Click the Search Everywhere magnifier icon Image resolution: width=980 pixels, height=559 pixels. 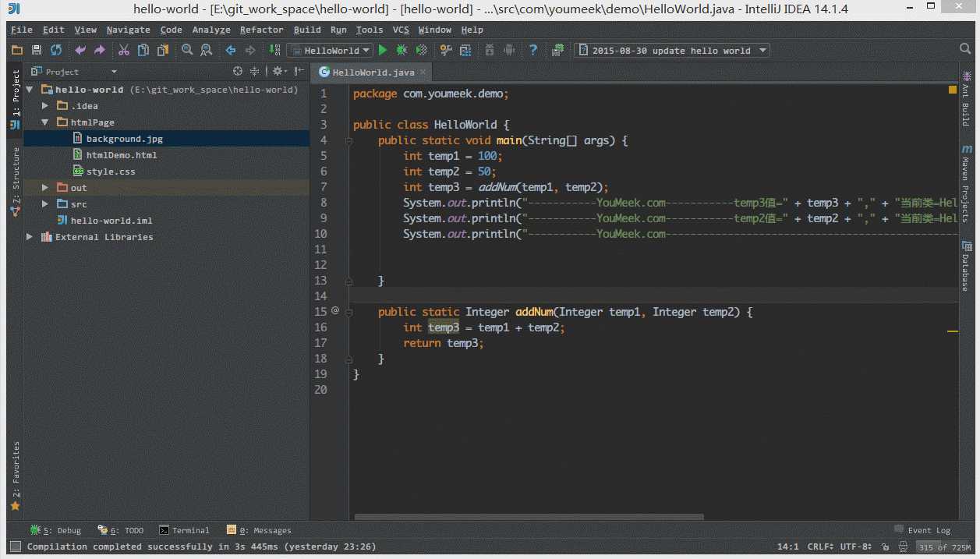(965, 49)
